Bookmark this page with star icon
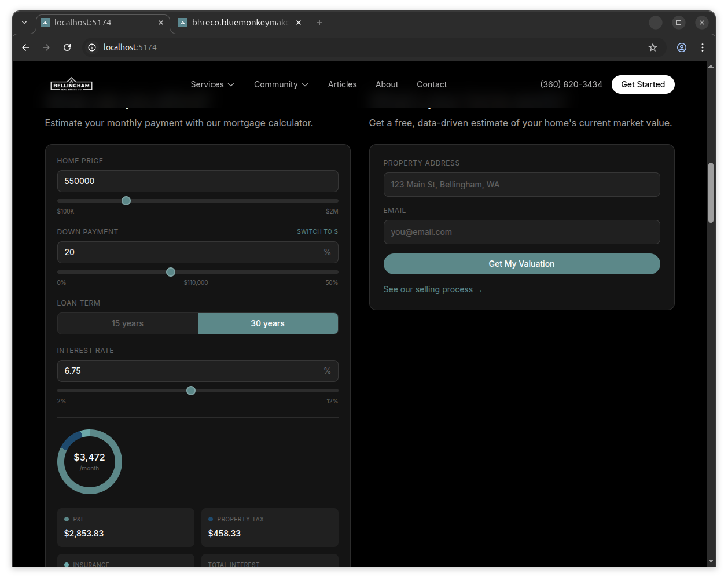728x581 pixels. (x=653, y=47)
